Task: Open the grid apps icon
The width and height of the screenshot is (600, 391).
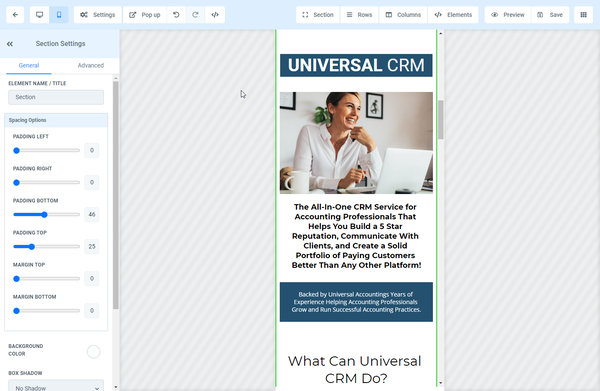Action: click(584, 15)
